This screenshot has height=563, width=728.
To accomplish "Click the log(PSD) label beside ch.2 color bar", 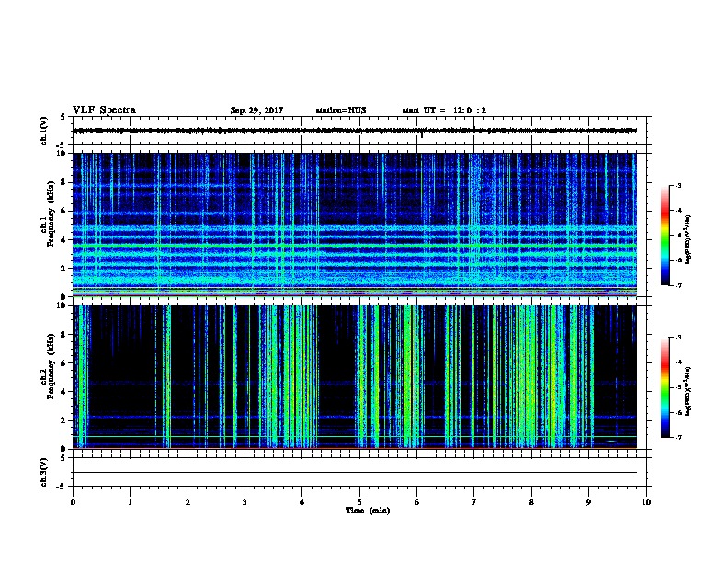I will 688,392.
